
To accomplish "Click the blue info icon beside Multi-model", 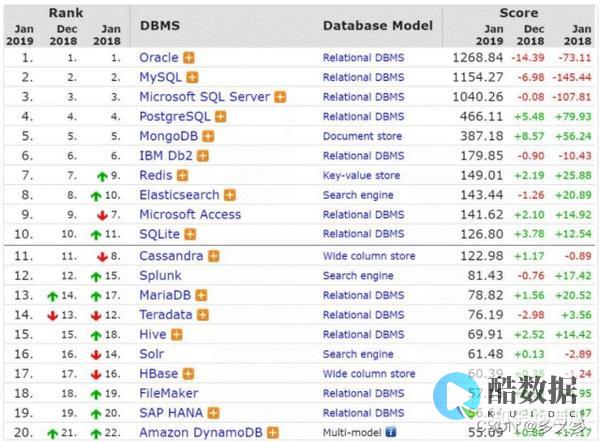I will (x=391, y=432).
